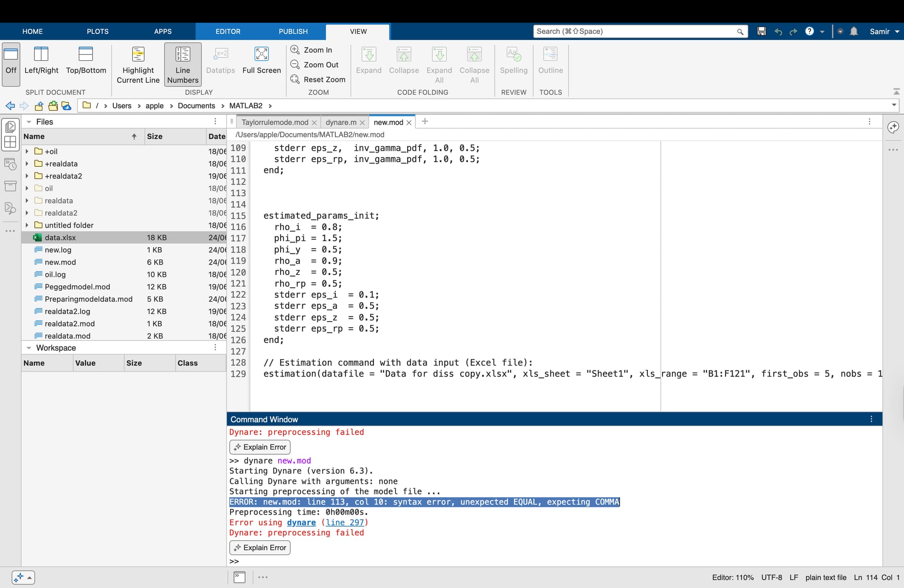Image resolution: width=904 pixels, height=588 pixels.
Task: Switch to the PLOTS tab
Action: click(x=97, y=32)
